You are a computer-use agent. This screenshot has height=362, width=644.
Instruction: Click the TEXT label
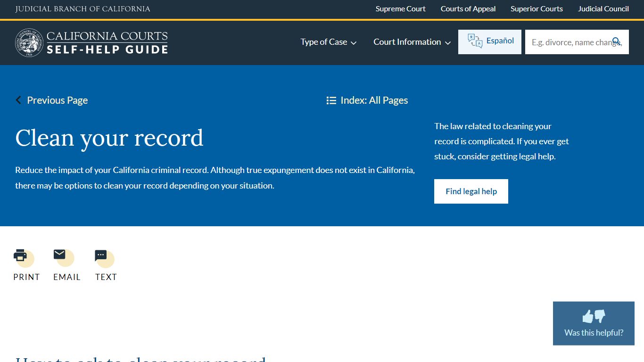pyautogui.click(x=106, y=277)
